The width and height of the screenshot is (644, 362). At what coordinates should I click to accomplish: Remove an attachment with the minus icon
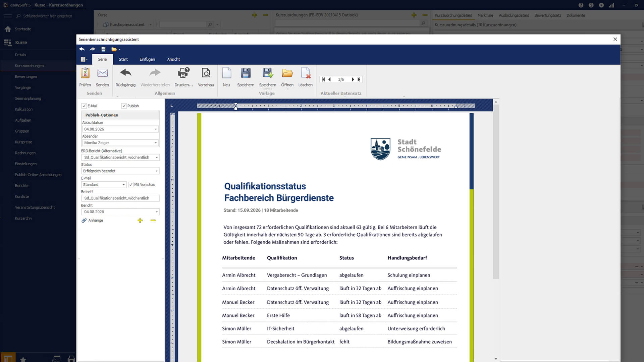153,220
